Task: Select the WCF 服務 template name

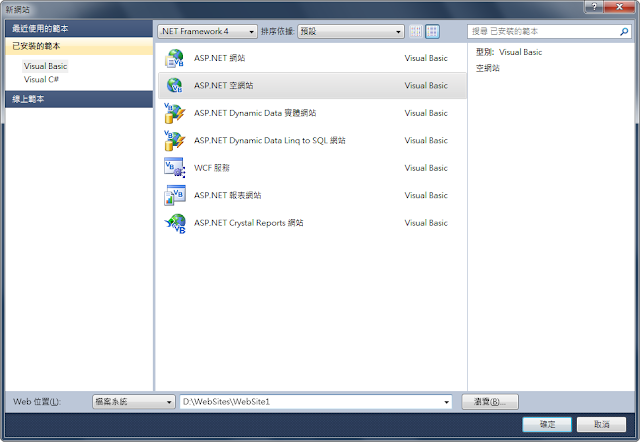Action: pos(212,168)
